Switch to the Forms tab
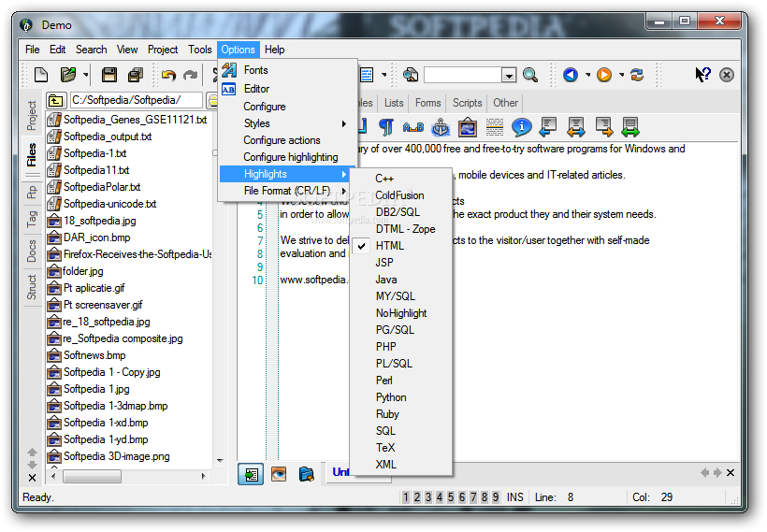The image size is (767, 532). pos(428,103)
